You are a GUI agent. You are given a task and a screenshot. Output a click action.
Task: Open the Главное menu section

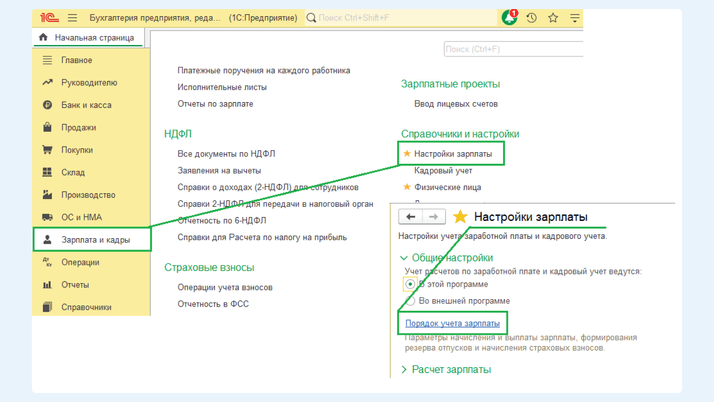coord(76,60)
